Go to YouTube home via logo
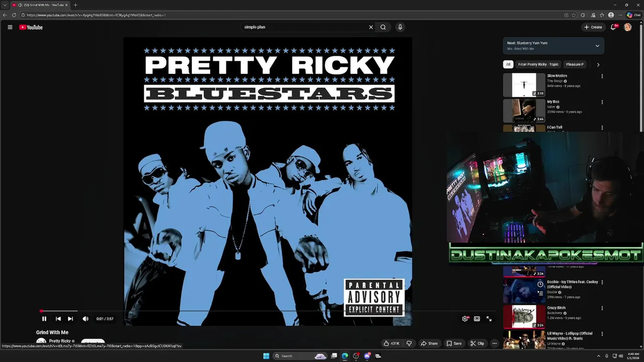Screen dimensions: 644x362 coord(31,27)
